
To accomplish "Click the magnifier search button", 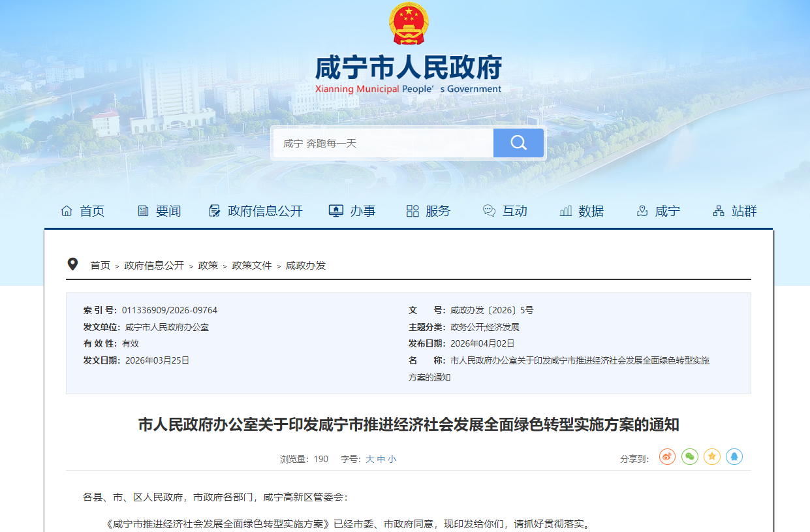I will (518, 143).
